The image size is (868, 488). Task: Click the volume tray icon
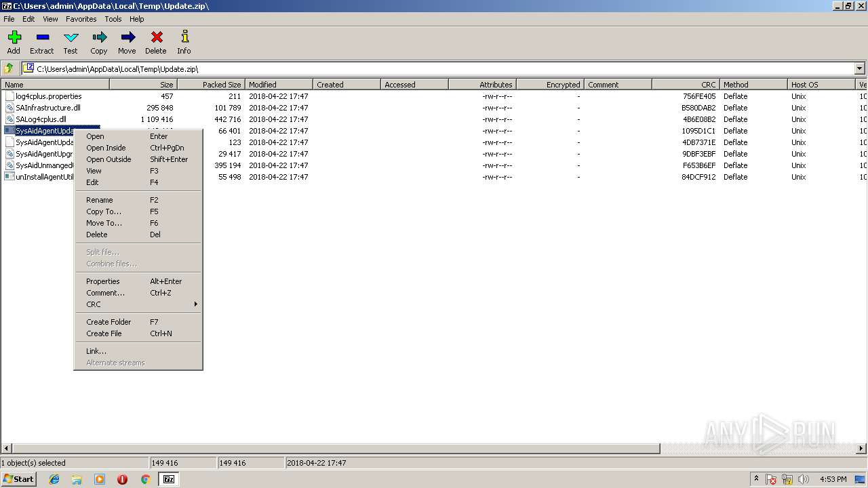[804, 480]
